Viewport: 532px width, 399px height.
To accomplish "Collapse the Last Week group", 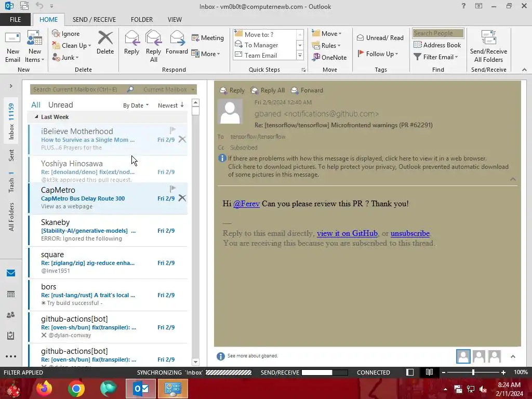I will pos(36,117).
